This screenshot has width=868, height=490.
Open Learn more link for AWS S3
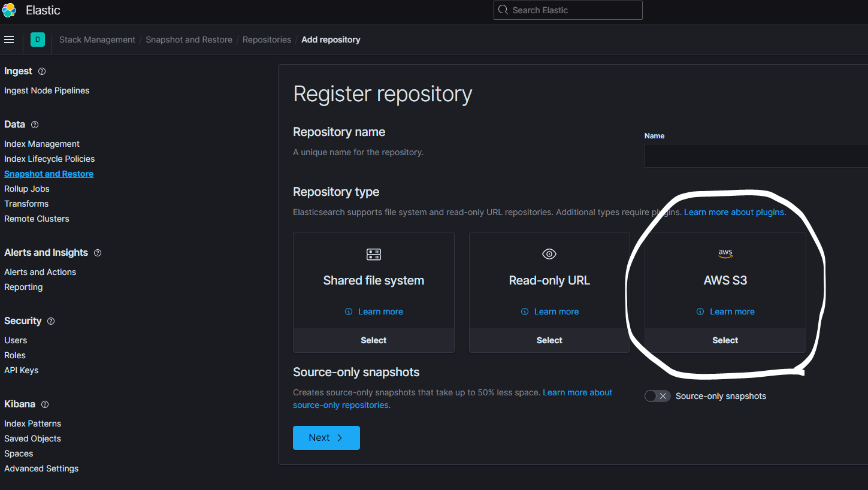(x=732, y=311)
